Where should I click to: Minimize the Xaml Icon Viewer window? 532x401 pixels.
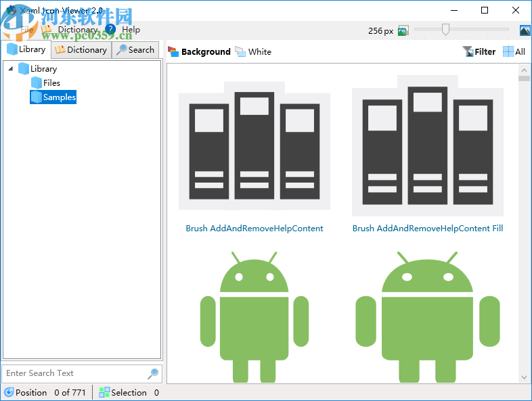(x=454, y=10)
